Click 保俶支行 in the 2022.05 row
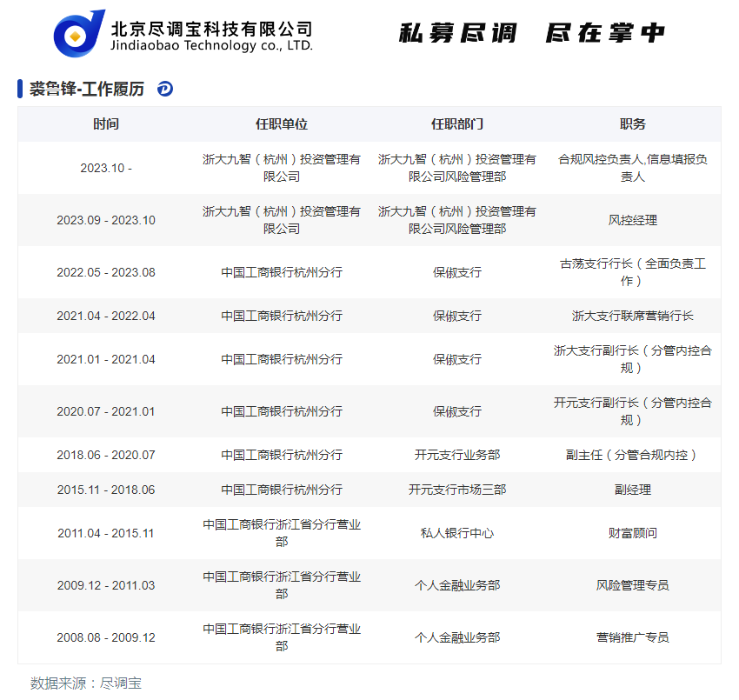Viewport: 739px width, 700px height. pyautogui.click(x=457, y=272)
